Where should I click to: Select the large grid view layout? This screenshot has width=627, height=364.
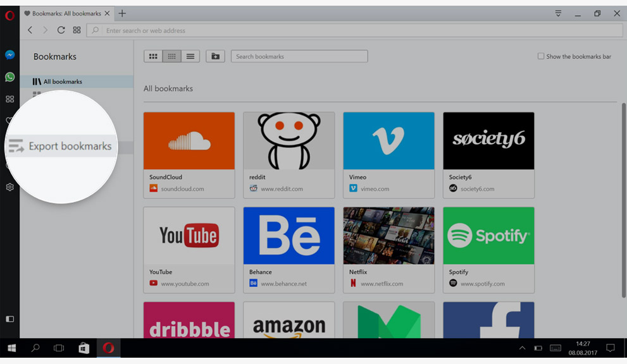(x=153, y=56)
